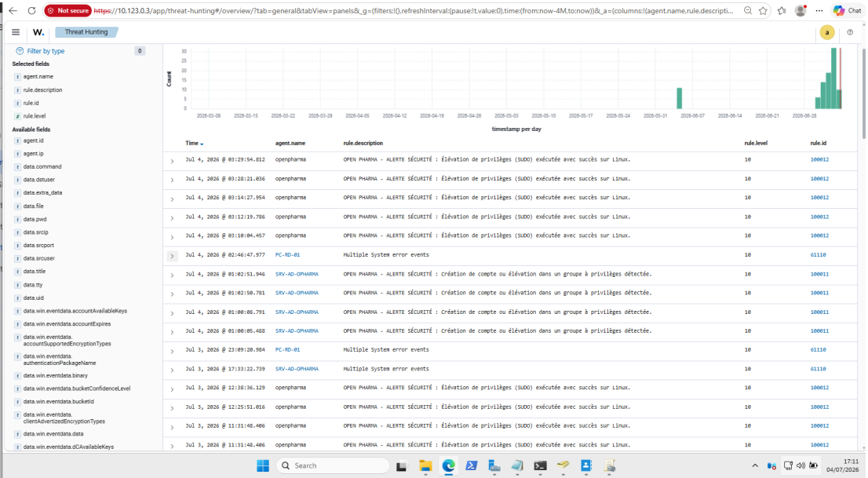This screenshot has width=868, height=478.
Task: Open rule 61110 link at 02:46:47
Action: click(x=819, y=255)
